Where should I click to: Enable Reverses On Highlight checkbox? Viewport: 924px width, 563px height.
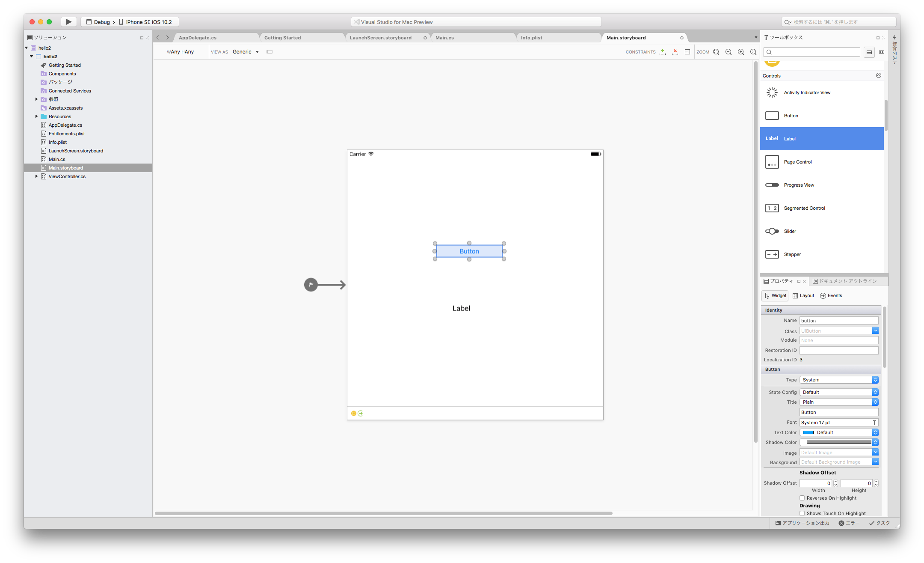(802, 498)
